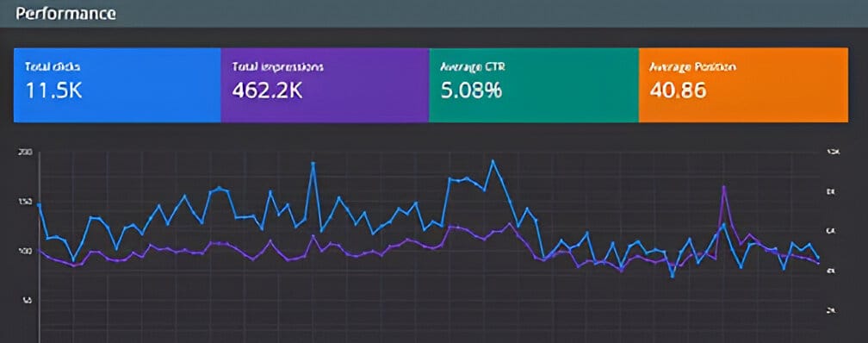The image size is (868, 343).
Task: Click the Performance header title
Action: coord(65,14)
